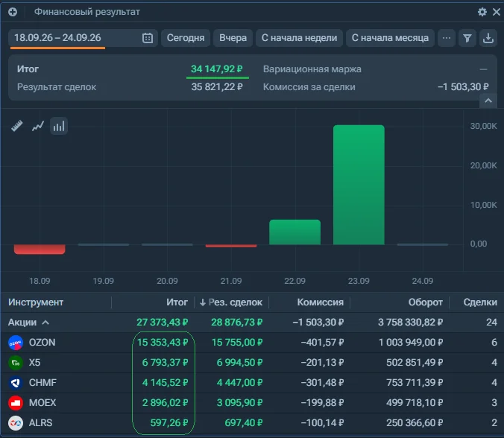Click commission value –1 503,30 ₽ in summary
Screen dimensions: 504x438
[463, 87]
